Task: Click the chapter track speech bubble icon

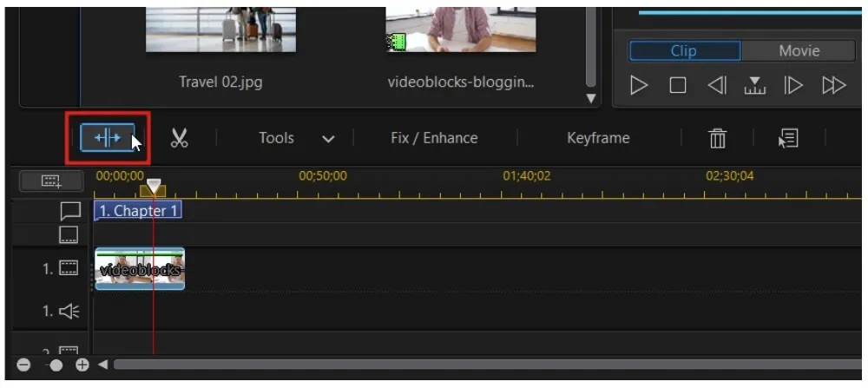Action: (69, 211)
